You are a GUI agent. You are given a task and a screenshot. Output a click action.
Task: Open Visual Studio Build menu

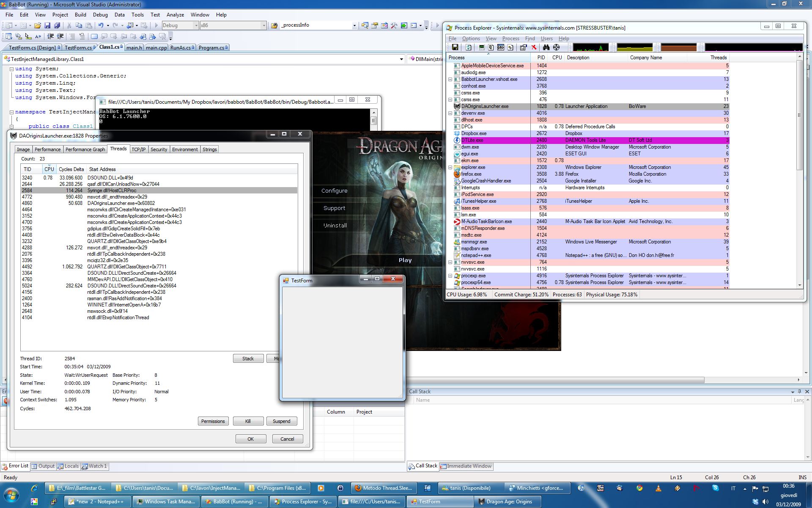point(80,14)
